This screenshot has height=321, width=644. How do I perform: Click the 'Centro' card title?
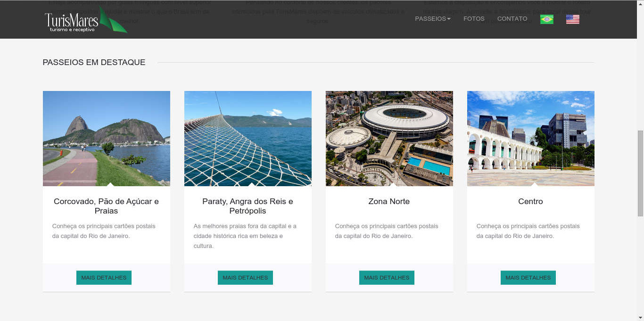pyautogui.click(x=531, y=201)
